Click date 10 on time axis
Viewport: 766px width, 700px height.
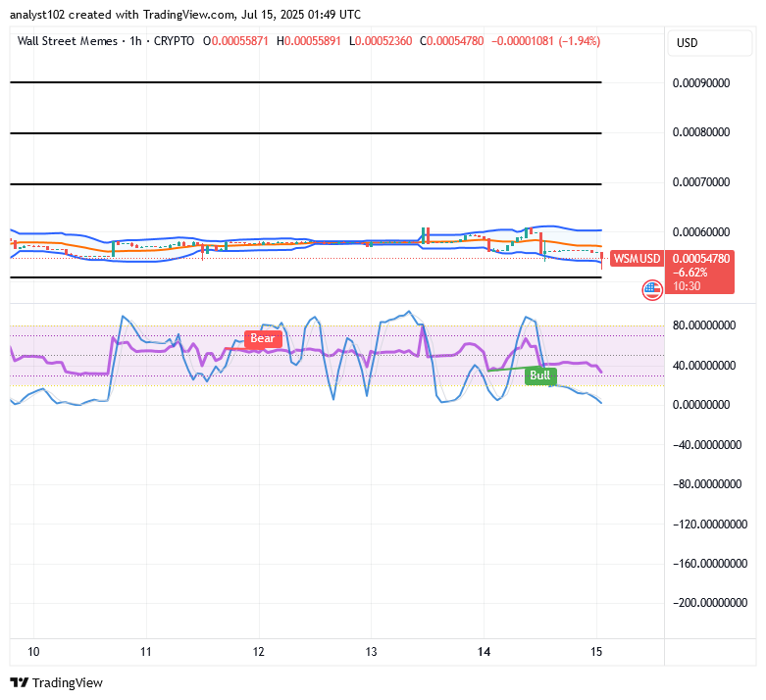[33, 652]
